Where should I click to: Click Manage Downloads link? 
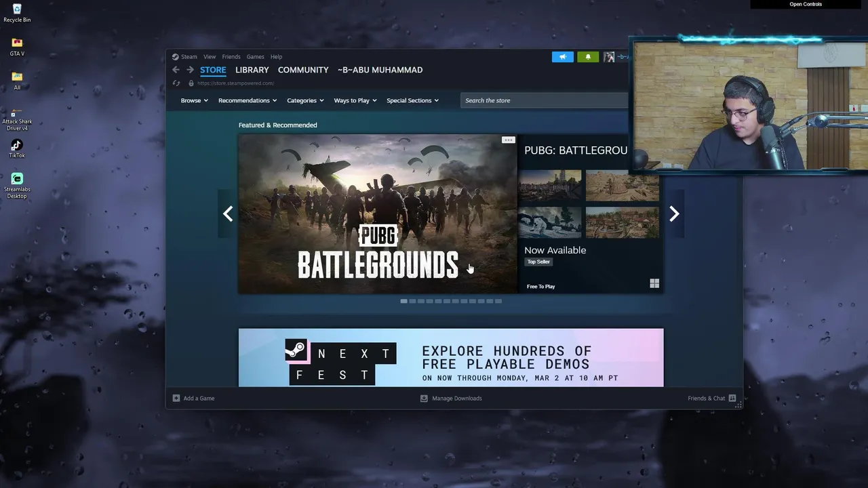pos(457,399)
